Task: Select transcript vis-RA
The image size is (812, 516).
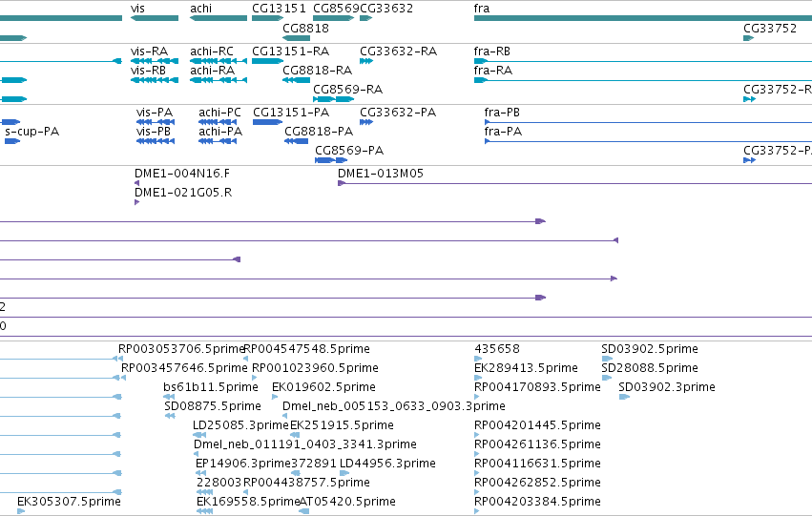Action: pos(155,61)
